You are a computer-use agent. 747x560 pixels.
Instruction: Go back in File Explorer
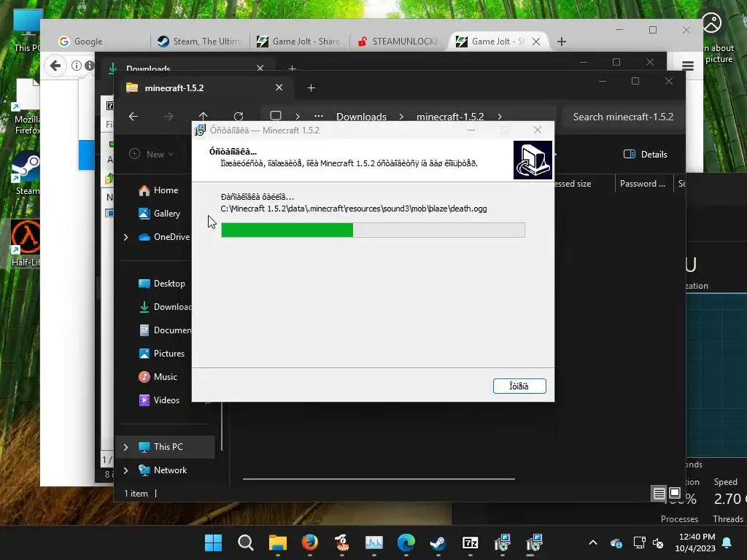pos(133,116)
